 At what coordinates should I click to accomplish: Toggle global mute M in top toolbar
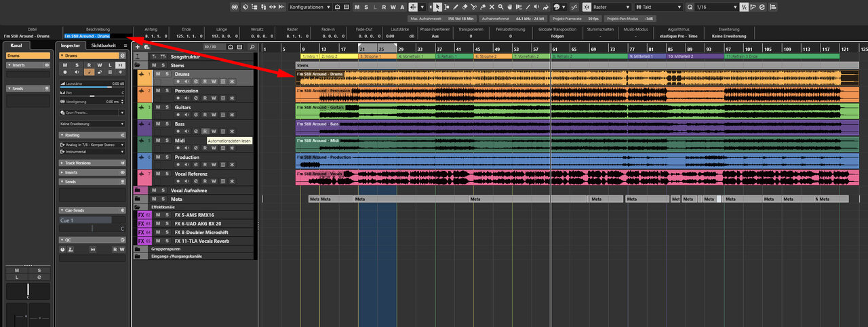(x=357, y=7)
